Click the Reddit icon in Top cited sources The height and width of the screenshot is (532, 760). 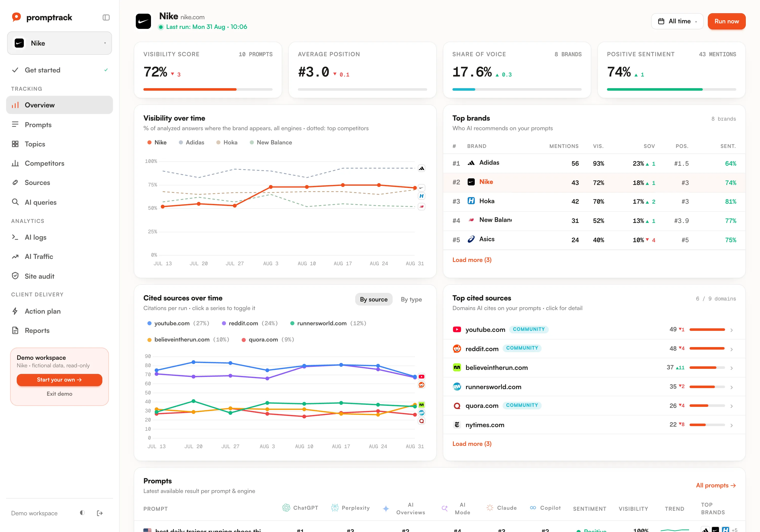pos(457,349)
